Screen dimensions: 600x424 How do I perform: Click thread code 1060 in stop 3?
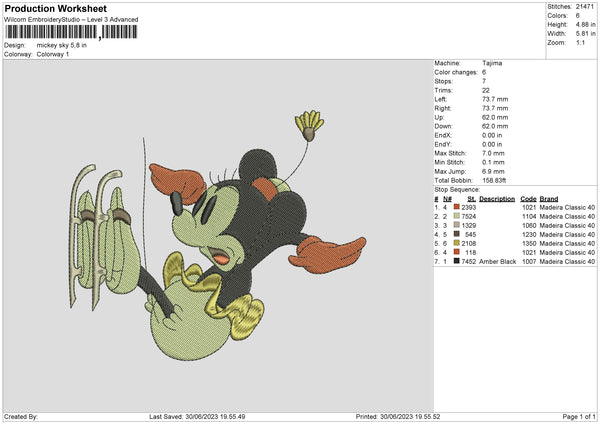click(529, 226)
